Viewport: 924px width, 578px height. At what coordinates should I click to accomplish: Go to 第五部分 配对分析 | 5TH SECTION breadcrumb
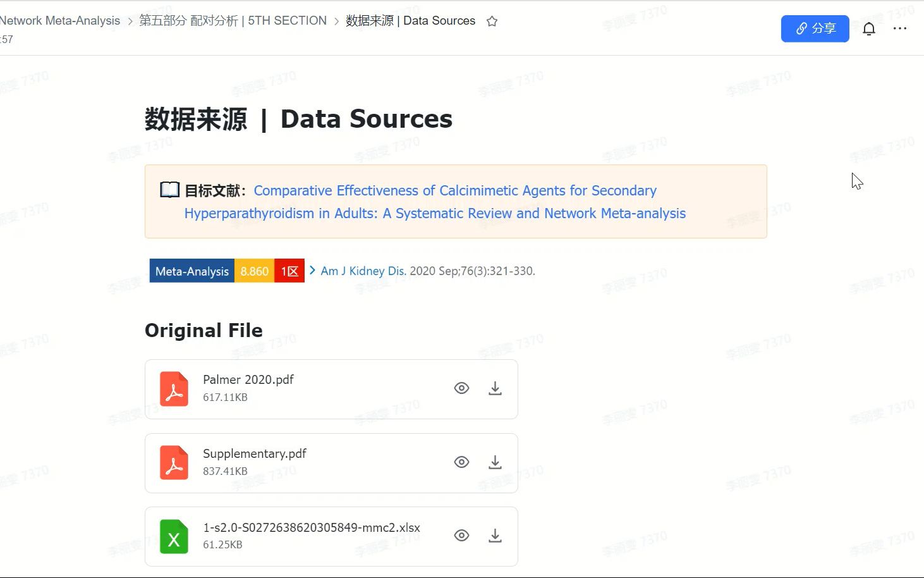coord(233,21)
